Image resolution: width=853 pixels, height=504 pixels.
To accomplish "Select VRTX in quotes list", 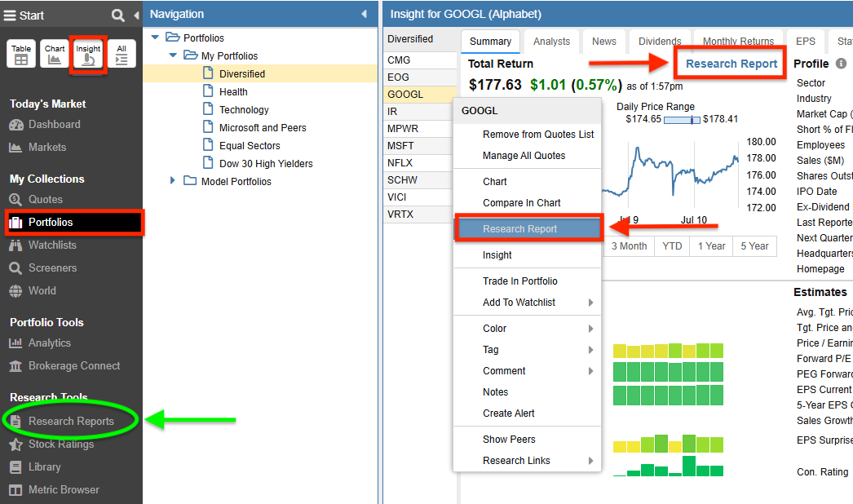I will pos(420,214).
